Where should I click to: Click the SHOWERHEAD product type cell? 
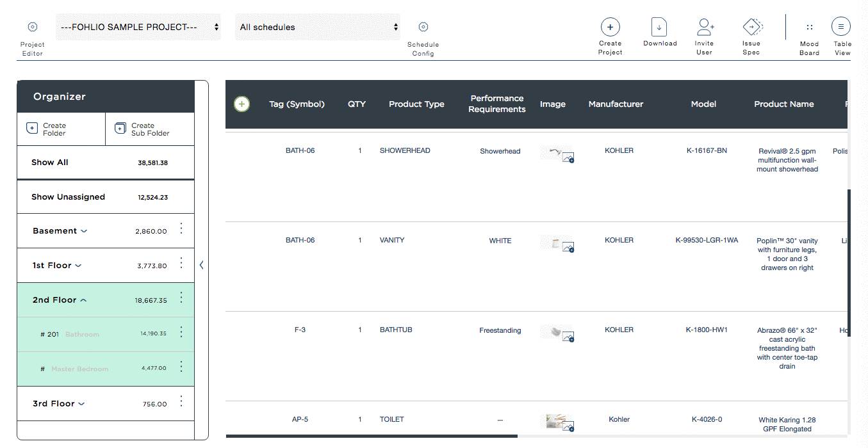pos(405,151)
